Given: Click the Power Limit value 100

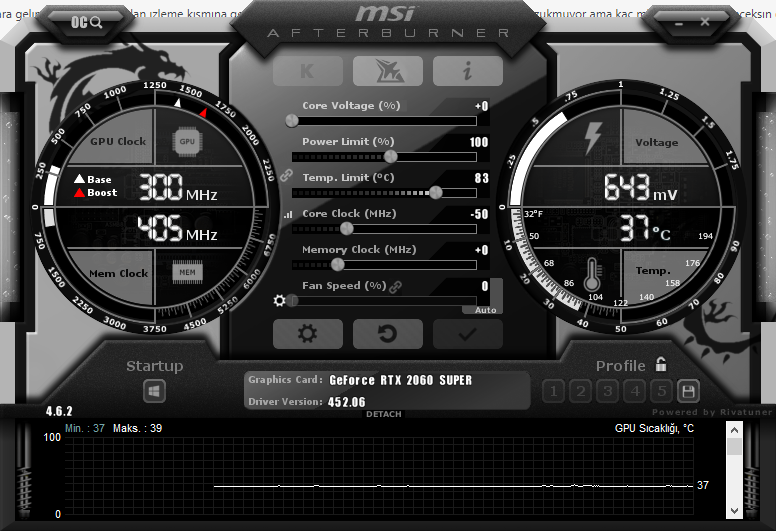Looking at the screenshot, I should pyautogui.click(x=479, y=143).
